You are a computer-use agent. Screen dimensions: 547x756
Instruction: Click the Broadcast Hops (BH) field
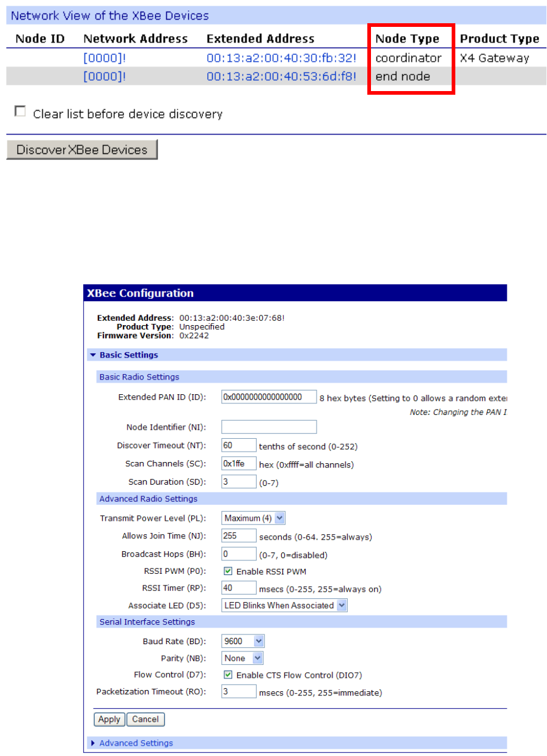[x=239, y=554]
